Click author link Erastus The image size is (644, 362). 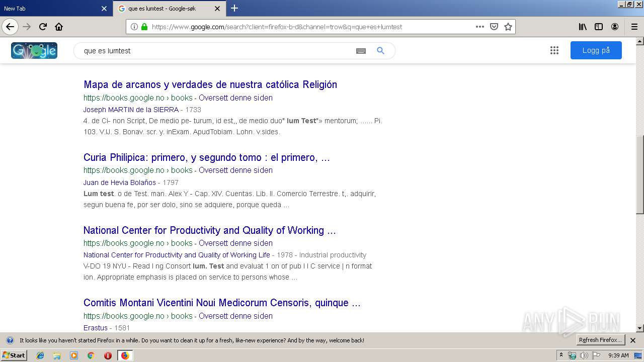96,328
